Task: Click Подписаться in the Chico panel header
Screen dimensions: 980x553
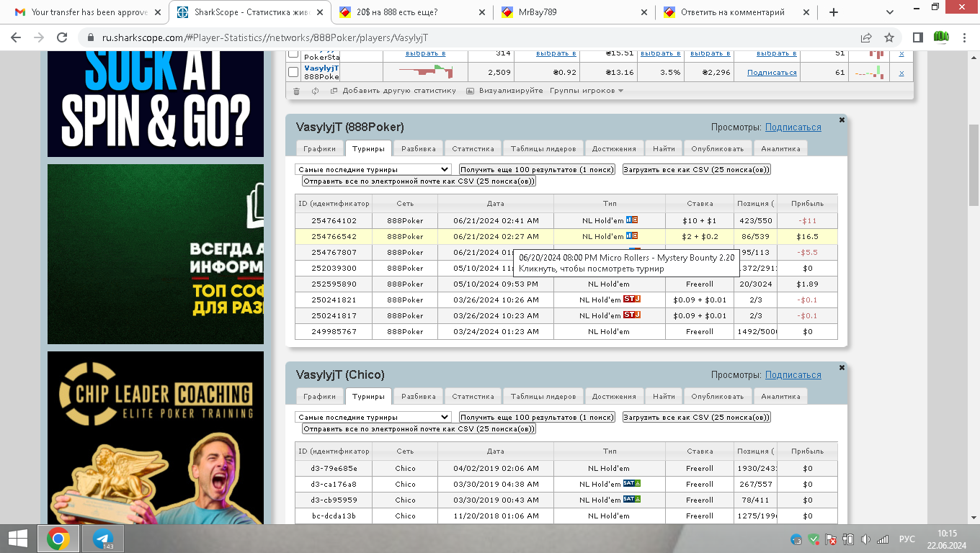Action: pos(793,375)
